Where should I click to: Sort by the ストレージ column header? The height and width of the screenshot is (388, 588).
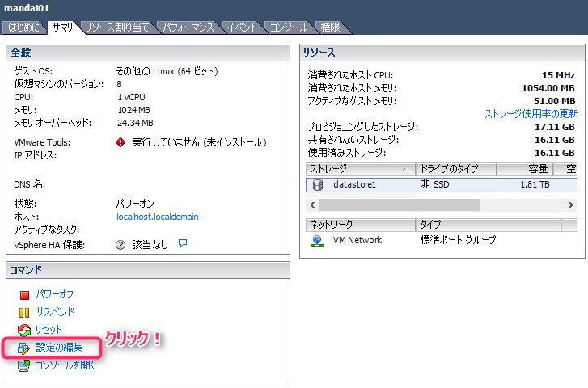click(x=361, y=170)
